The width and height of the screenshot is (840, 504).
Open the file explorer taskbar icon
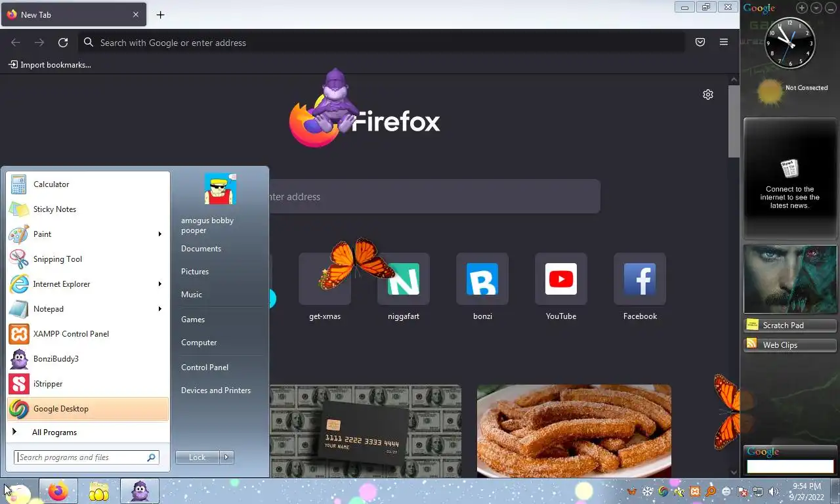click(99, 491)
